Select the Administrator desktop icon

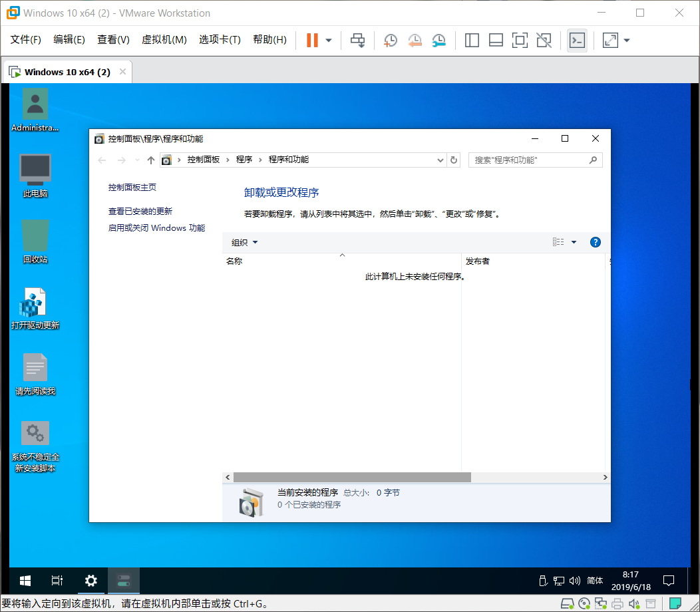point(35,110)
